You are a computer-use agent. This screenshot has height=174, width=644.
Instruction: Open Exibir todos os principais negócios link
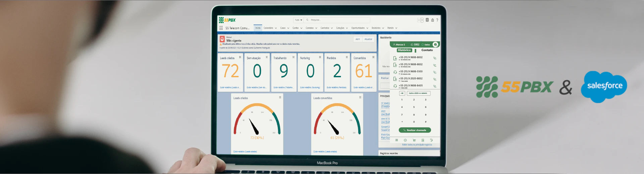[417, 145]
